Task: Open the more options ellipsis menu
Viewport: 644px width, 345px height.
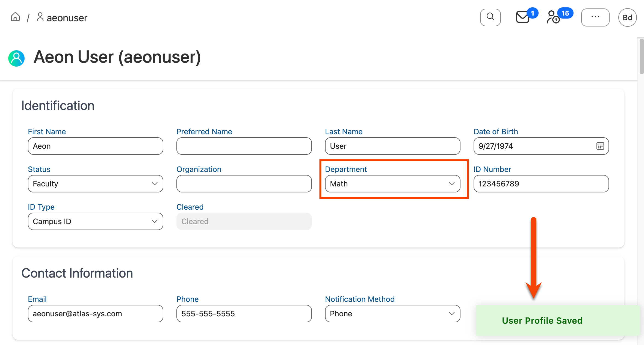Action: 595,17
